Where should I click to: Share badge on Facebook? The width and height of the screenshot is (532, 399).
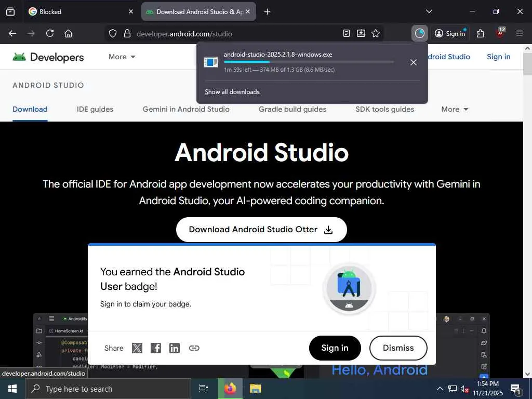(x=156, y=348)
